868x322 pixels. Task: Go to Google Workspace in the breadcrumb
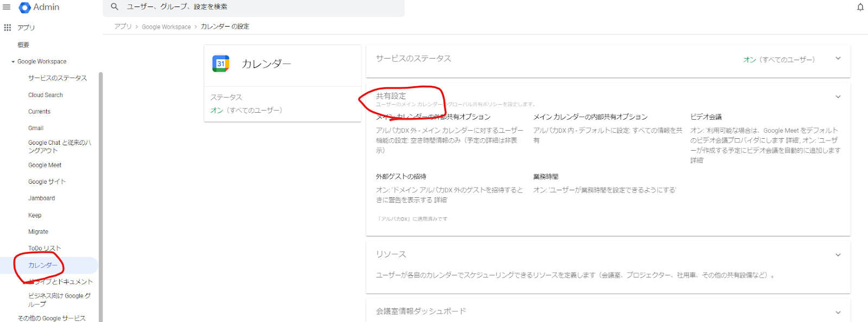coord(167,27)
